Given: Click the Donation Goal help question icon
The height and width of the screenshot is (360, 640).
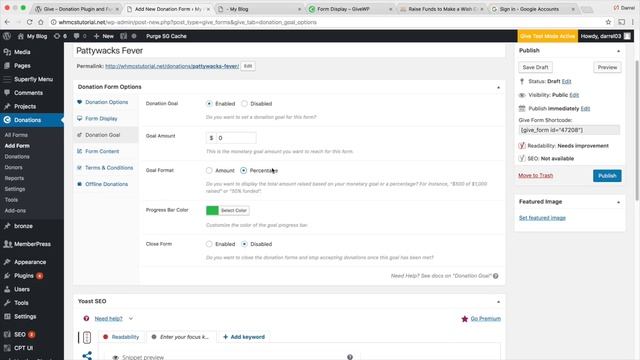Looking at the screenshot, I should (x=496, y=276).
